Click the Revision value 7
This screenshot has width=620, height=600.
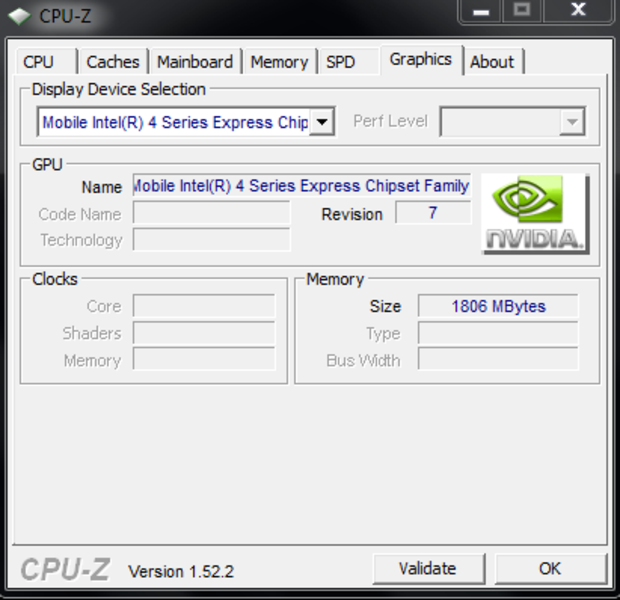click(x=433, y=213)
